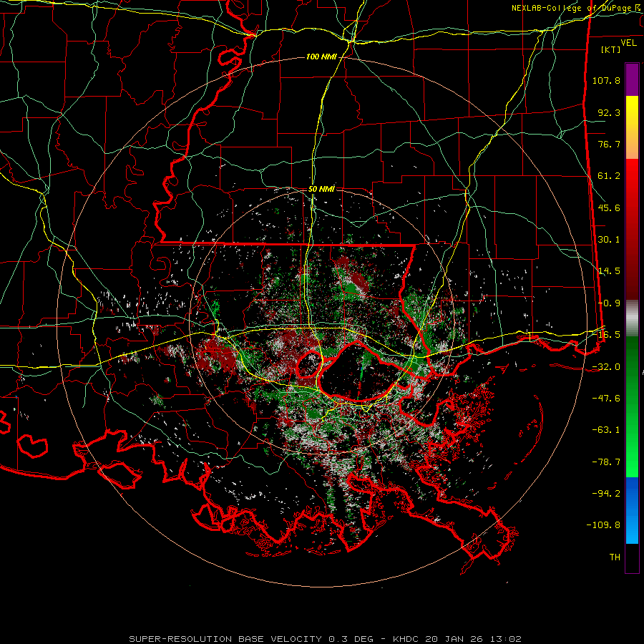Select the -94.2 legend value

pyautogui.click(x=606, y=493)
